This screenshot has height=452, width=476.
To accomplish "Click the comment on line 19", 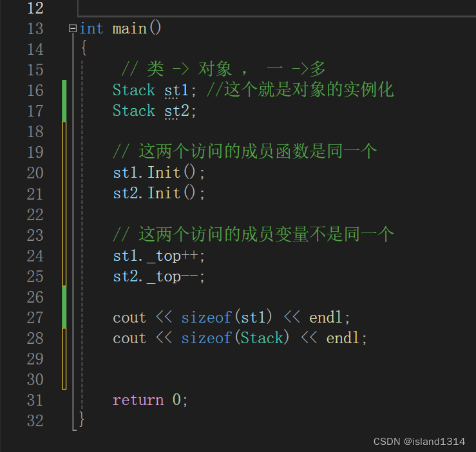I will click(245, 151).
